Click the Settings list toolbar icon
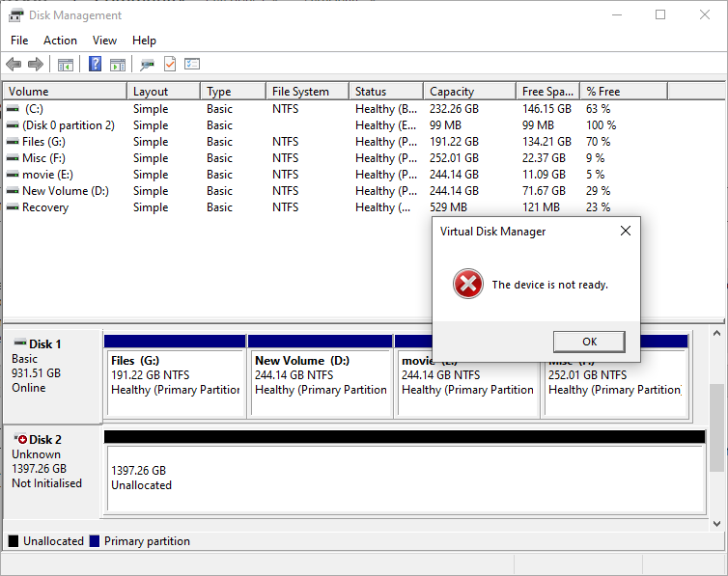Viewport: 728px width, 576px height. [x=192, y=64]
